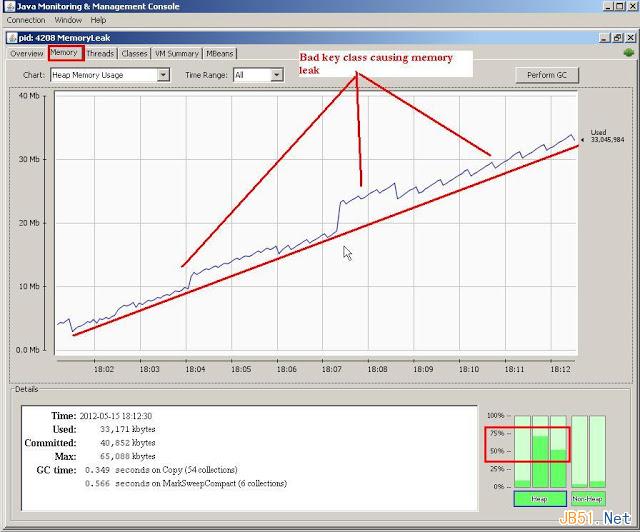Click the first non-heap memory pool bar

click(579, 452)
